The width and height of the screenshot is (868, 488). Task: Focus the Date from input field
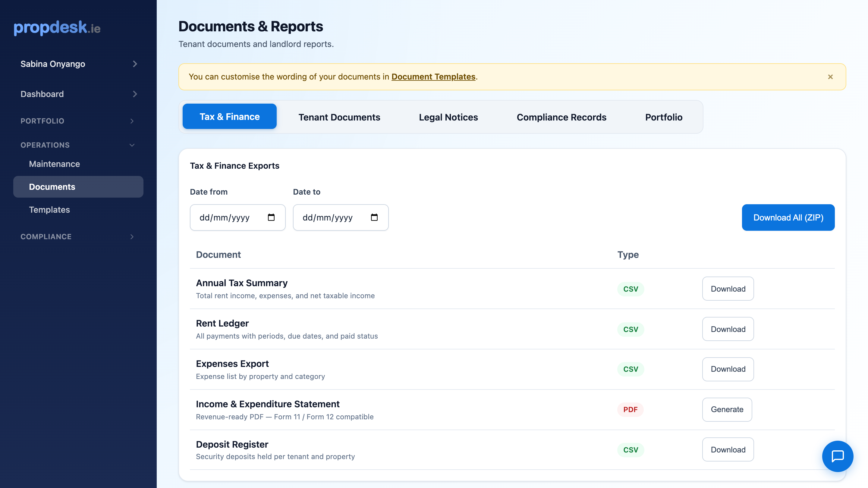[237, 217]
